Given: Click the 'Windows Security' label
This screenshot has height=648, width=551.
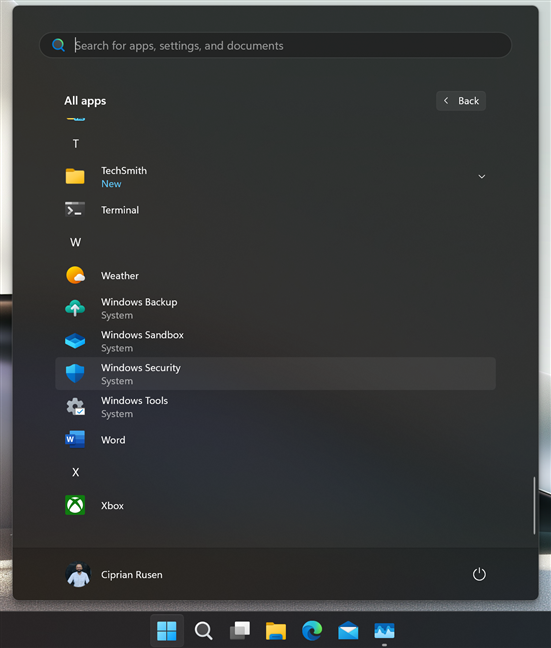Looking at the screenshot, I should pos(141,368).
